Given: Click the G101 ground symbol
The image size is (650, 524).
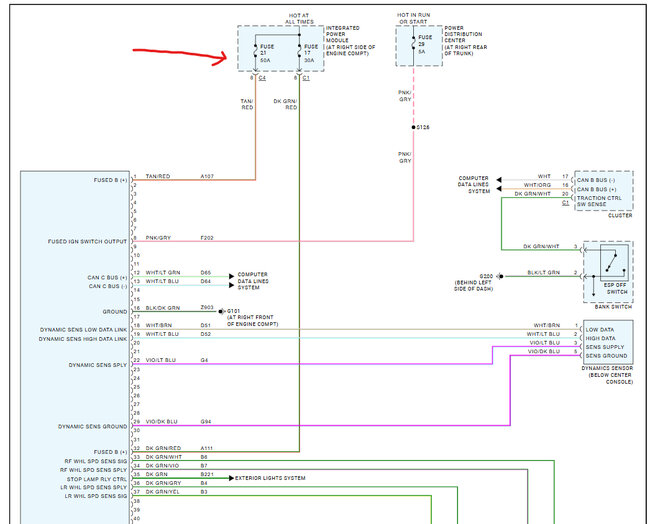Looking at the screenshot, I should coord(222,311).
